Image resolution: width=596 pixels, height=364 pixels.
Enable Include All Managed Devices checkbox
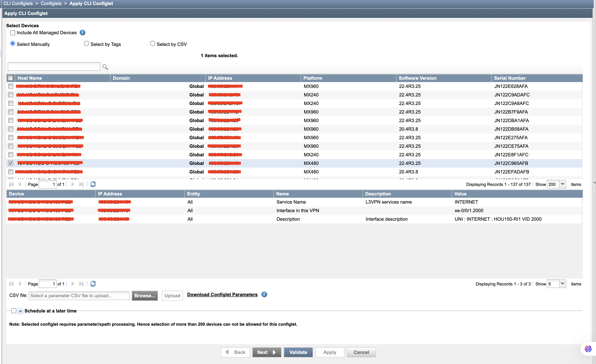[x=13, y=33]
